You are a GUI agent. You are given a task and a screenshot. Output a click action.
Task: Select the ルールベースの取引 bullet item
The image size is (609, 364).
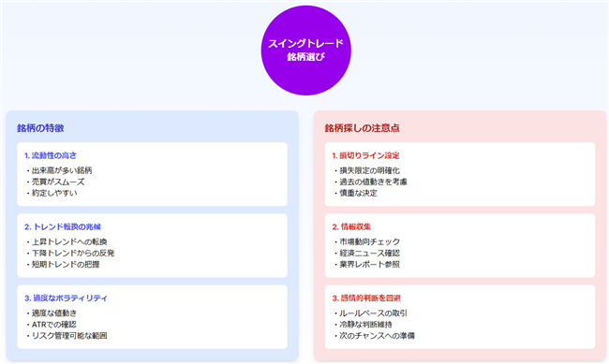pyautogui.click(x=371, y=313)
